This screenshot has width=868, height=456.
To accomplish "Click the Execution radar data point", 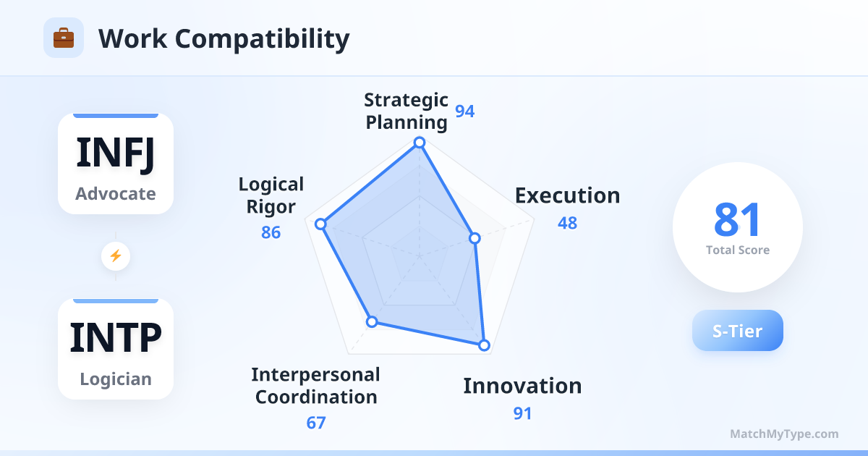I will [x=475, y=238].
